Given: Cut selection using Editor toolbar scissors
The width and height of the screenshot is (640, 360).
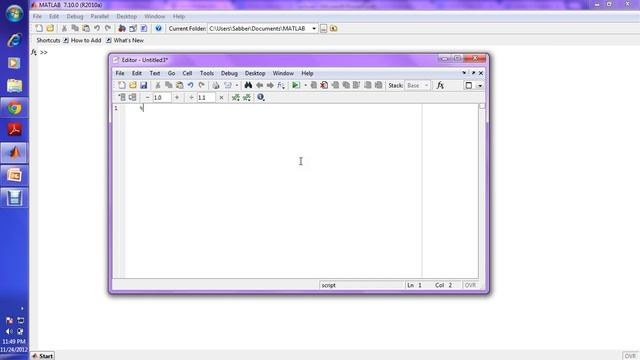Looking at the screenshot, I should tap(158, 85).
